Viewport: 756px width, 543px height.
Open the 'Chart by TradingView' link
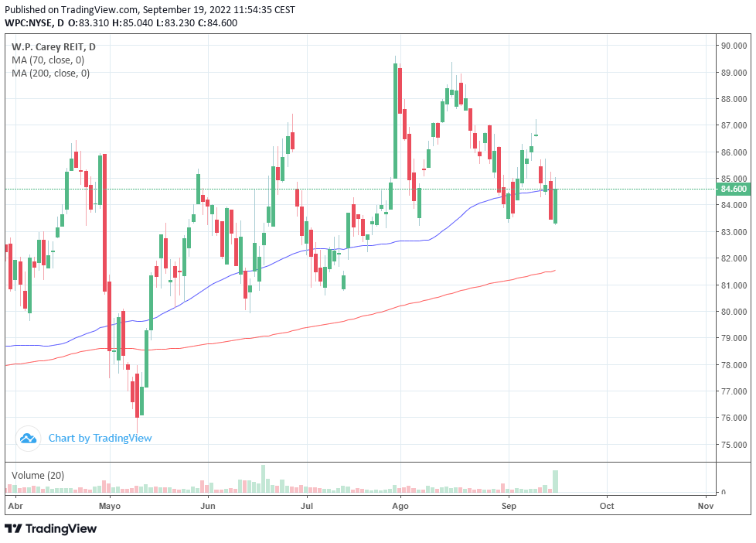(100, 439)
